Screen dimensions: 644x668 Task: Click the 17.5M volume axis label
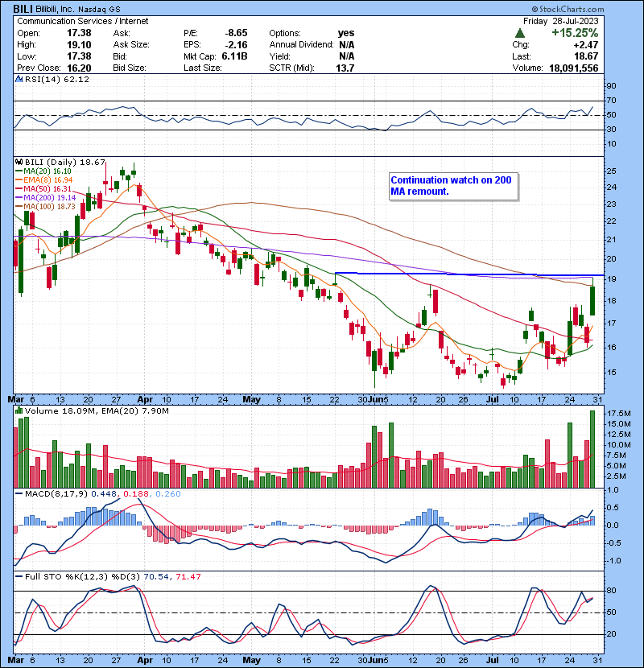pyautogui.click(x=618, y=414)
